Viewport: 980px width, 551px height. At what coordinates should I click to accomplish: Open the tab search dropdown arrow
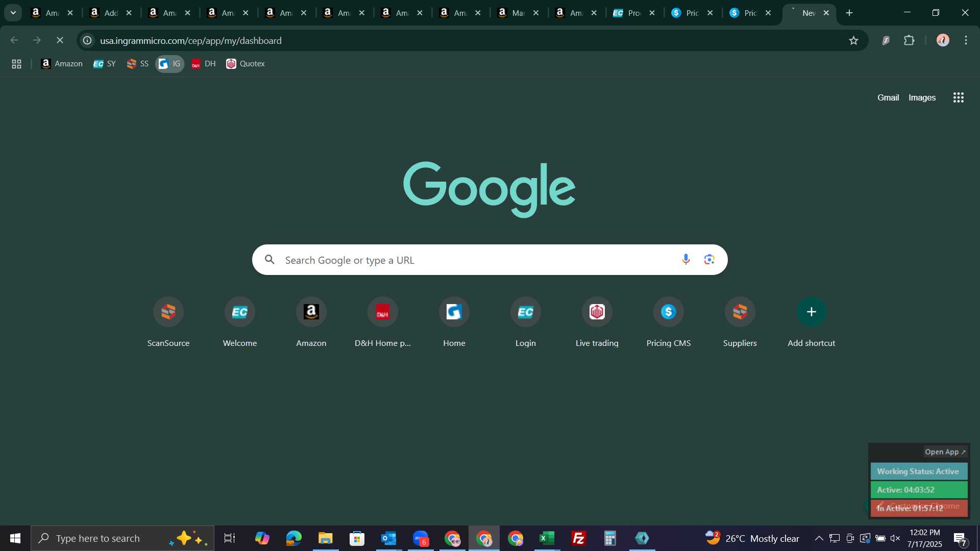(13, 13)
